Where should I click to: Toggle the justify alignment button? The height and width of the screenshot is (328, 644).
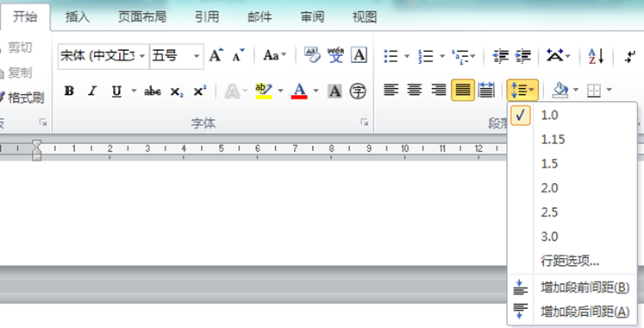coord(463,90)
